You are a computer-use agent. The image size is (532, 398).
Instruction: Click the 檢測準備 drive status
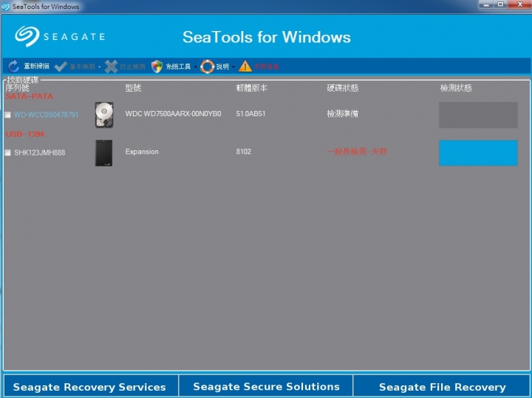(x=342, y=114)
